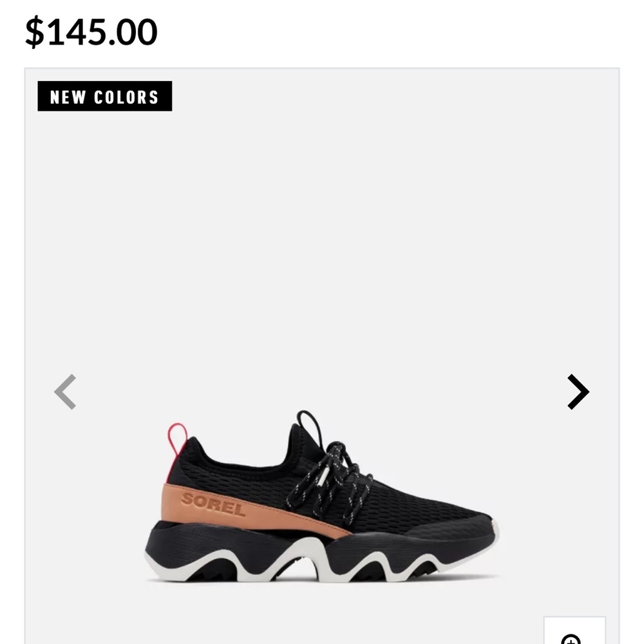644x644 pixels.
Task: Click the front lace pull loop
Action: [310, 427]
